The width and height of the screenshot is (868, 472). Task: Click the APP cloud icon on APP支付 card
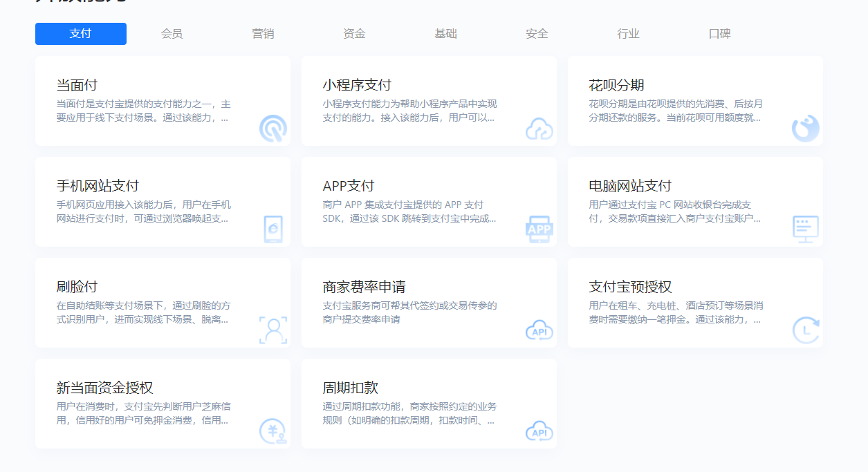(x=539, y=229)
